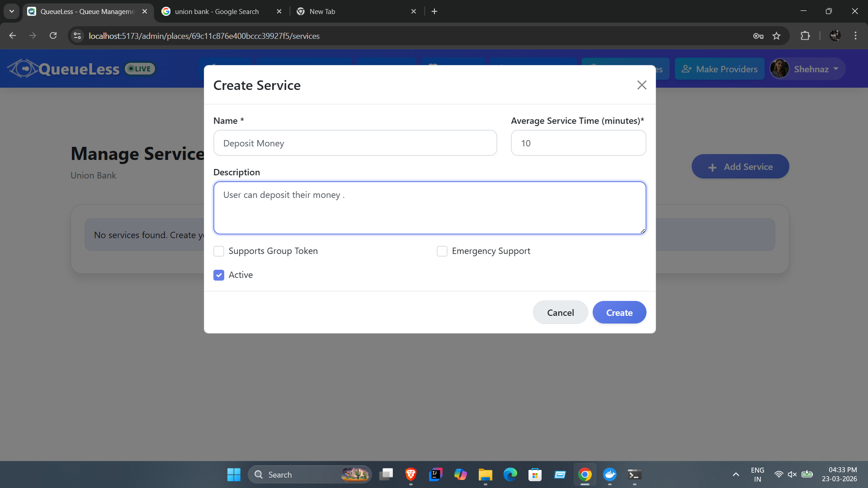The width and height of the screenshot is (868, 488).
Task: Open the Extensions puzzle icon
Action: point(805,36)
